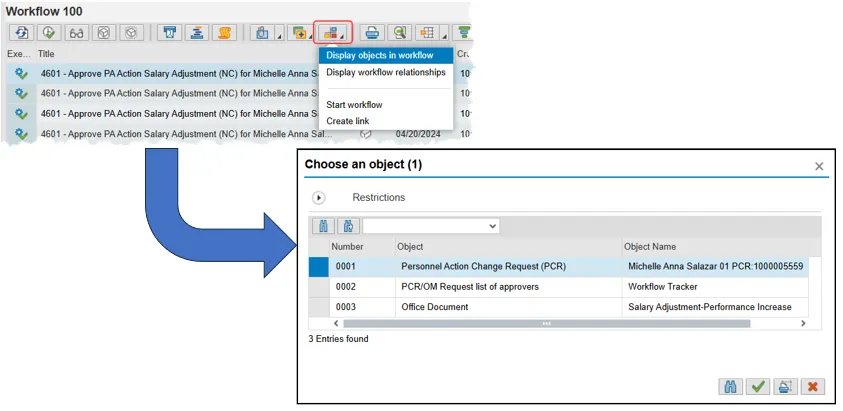Click the Object Name column header
Screen dimensions: 843x411
[x=716, y=247]
